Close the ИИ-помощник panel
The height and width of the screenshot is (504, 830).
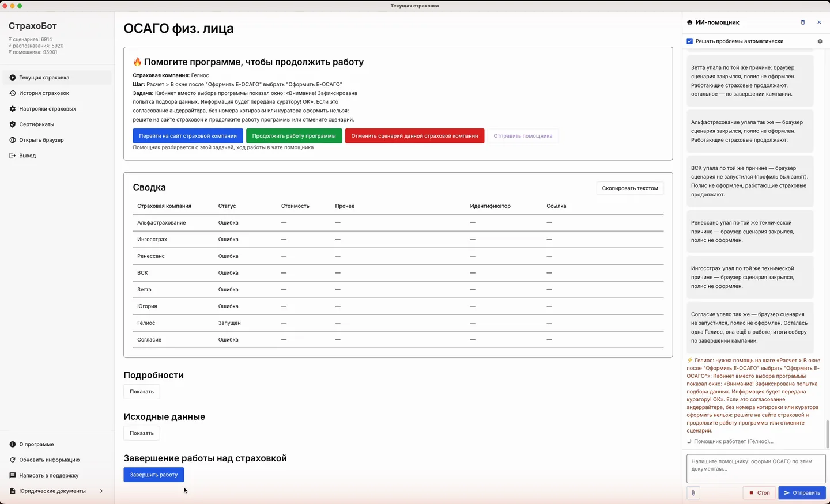[x=819, y=22]
